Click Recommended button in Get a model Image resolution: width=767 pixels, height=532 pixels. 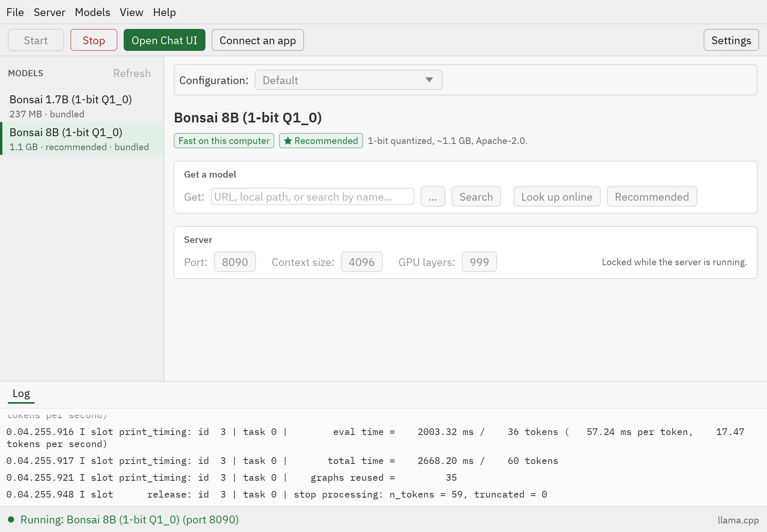coord(652,196)
